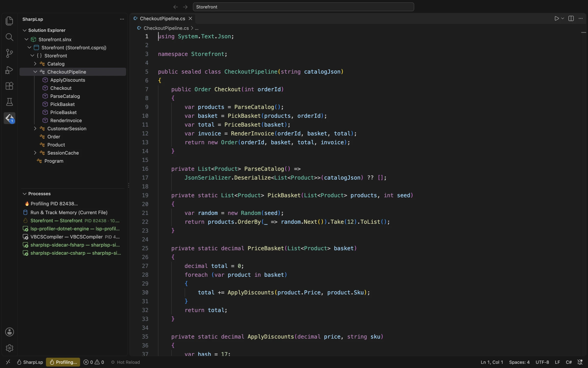Open the Testing flask view
The height and width of the screenshot is (368, 588).
[9, 102]
